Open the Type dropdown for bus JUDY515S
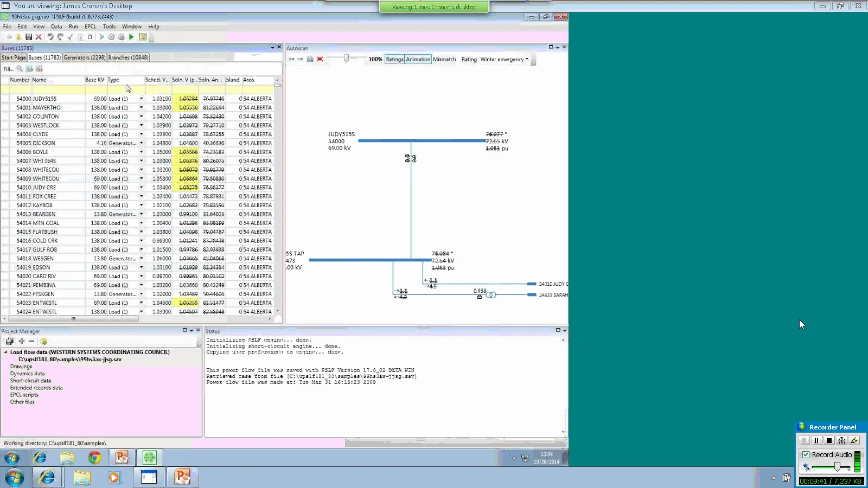Viewport: 868px width, 488px height. click(x=141, y=99)
